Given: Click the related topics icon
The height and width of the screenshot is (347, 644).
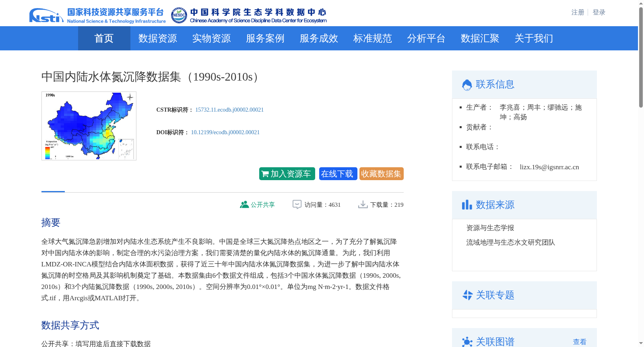Looking at the screenshot, I should click(467, 295).
